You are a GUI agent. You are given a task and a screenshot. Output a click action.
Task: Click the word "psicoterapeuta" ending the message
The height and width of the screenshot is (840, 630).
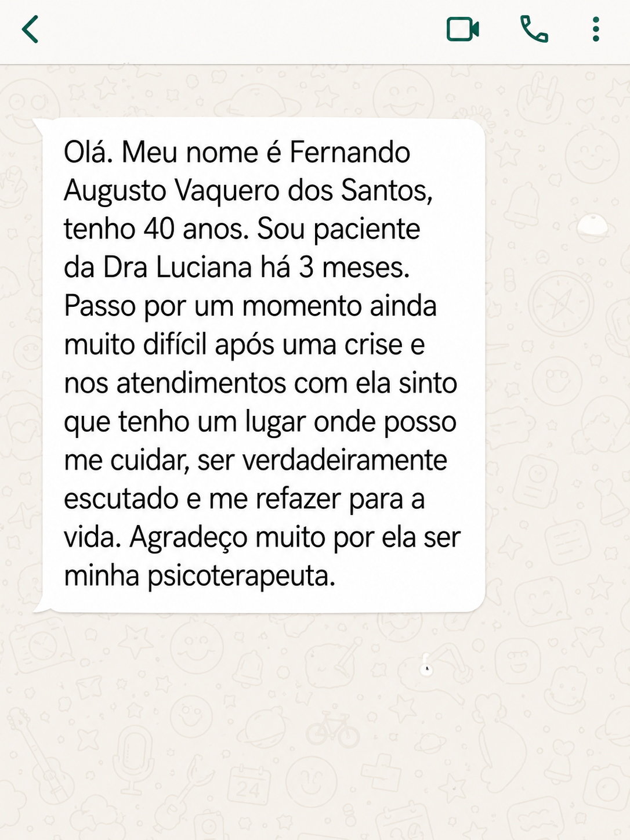tap(241, 577)
